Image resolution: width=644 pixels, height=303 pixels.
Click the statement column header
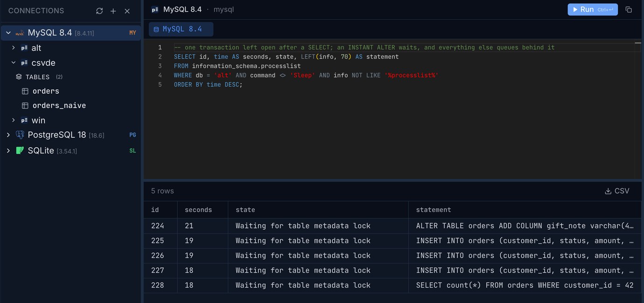click(x=525, y=210)
